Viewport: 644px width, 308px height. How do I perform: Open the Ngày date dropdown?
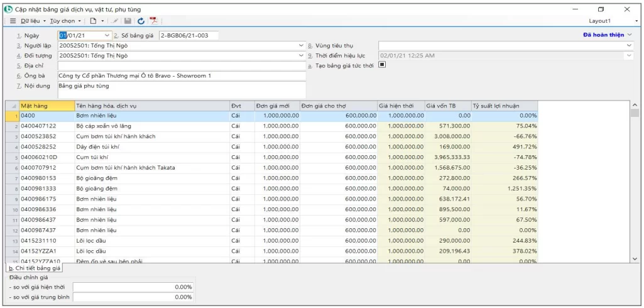tap(107, 36)
